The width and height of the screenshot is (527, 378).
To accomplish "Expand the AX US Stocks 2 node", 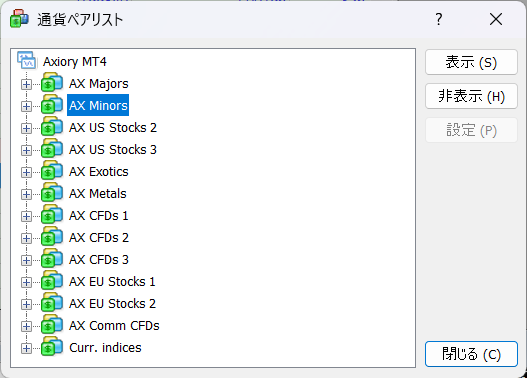I will point(26,128).
